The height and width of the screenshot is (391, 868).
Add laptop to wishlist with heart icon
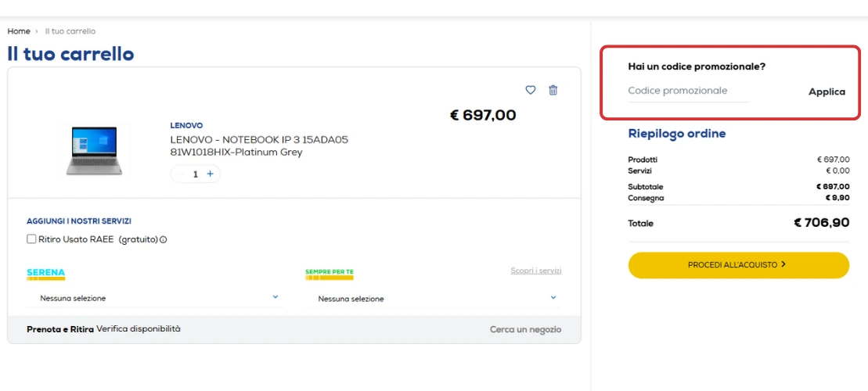[x=531, y=90]
